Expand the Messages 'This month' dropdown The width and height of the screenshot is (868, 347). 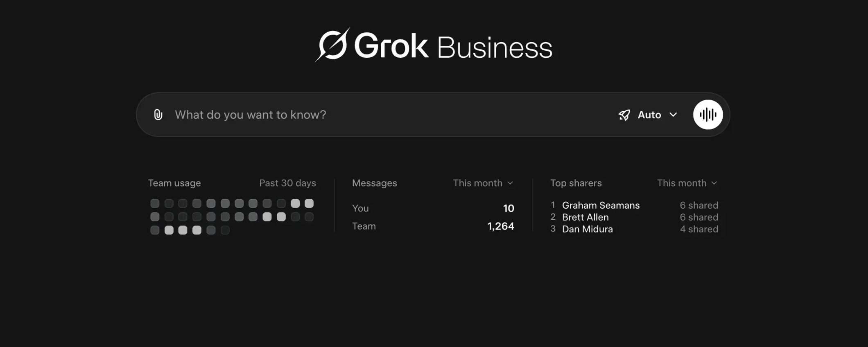pos(483,183)
